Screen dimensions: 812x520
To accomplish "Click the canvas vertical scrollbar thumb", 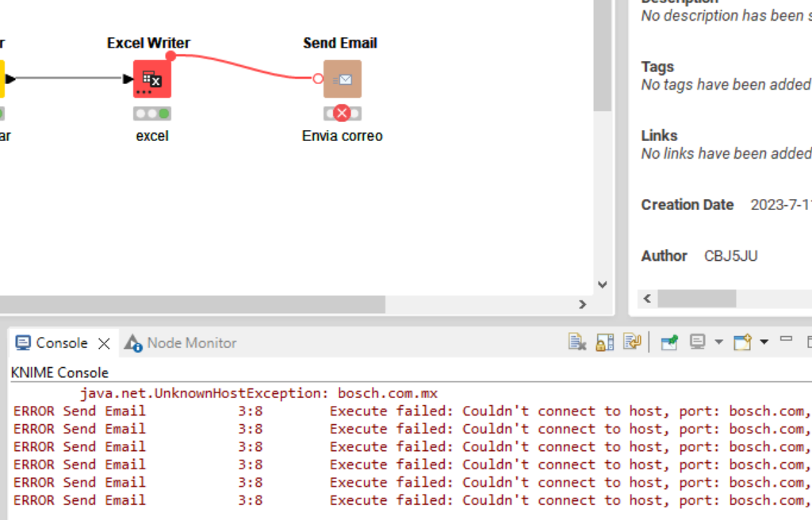I will [603, 55].
